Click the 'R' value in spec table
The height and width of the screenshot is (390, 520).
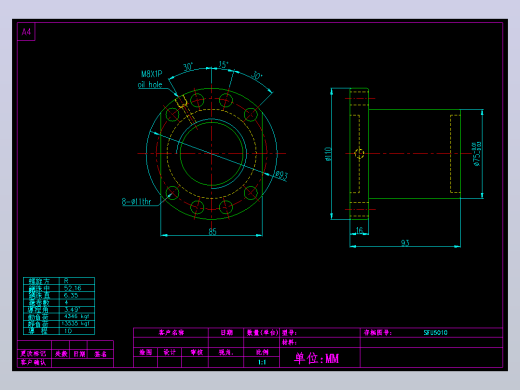click(66, 281)
